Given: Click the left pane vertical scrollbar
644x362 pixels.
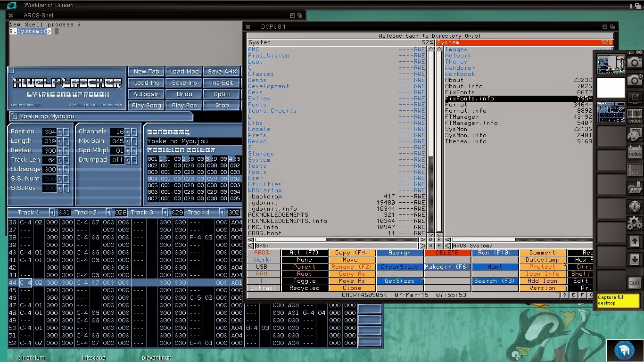Looking at the screenshot, I should [430, 141].
